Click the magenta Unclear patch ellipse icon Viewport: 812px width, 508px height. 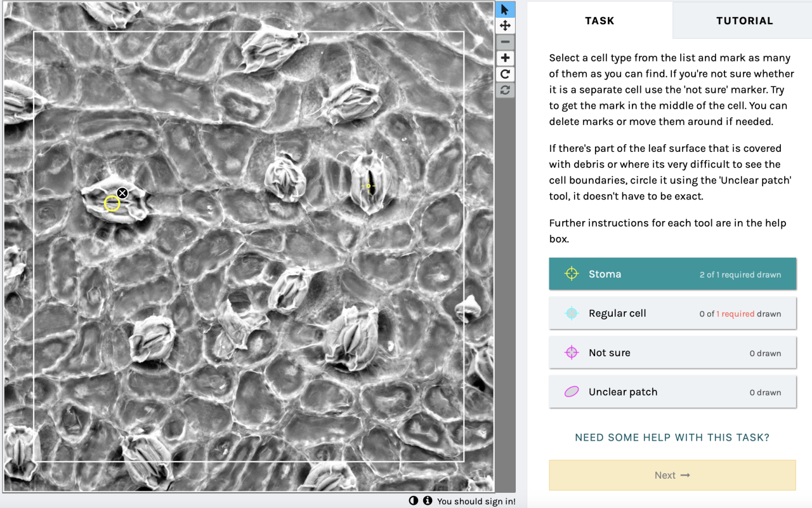coord(572,392)
